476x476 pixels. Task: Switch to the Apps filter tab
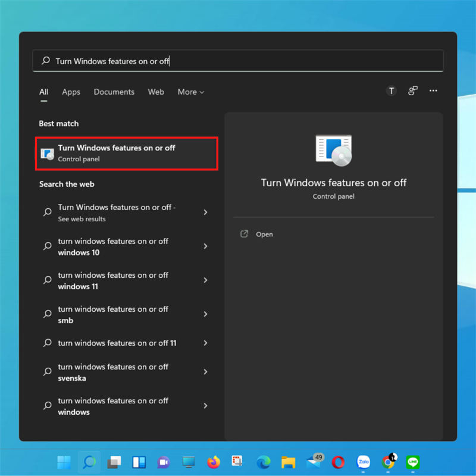click(x=71, y=92)
